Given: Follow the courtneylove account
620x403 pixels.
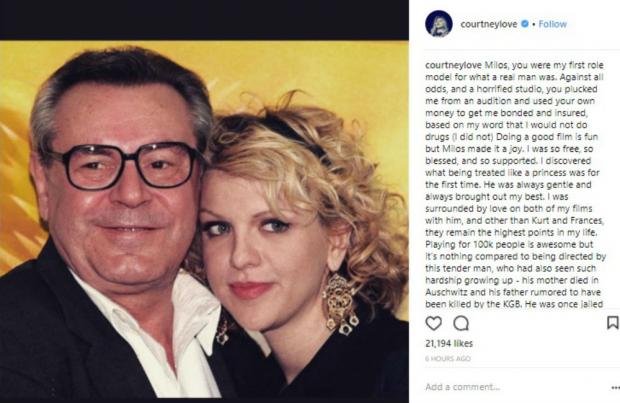Looking at the screenshot, I should (x=552, y=24).
